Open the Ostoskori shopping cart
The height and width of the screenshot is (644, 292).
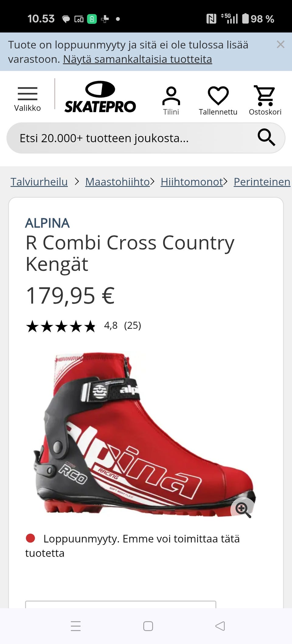click(265, 100)
